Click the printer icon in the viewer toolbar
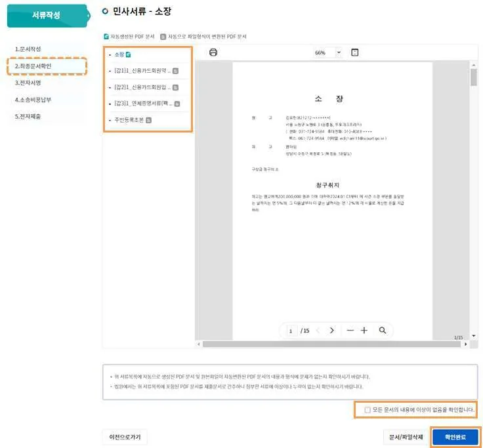This screenshot has height=448, width=483. click(x=213, y=52)
